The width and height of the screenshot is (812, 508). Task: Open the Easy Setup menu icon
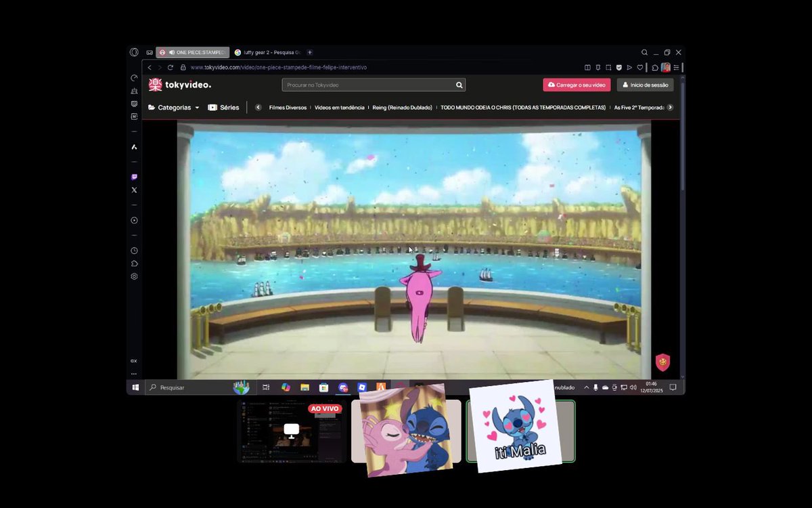[x=676, y=68]
